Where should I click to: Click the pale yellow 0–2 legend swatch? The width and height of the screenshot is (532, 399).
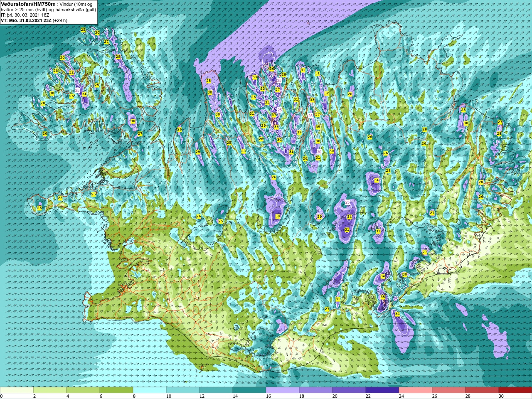(17, 390)
